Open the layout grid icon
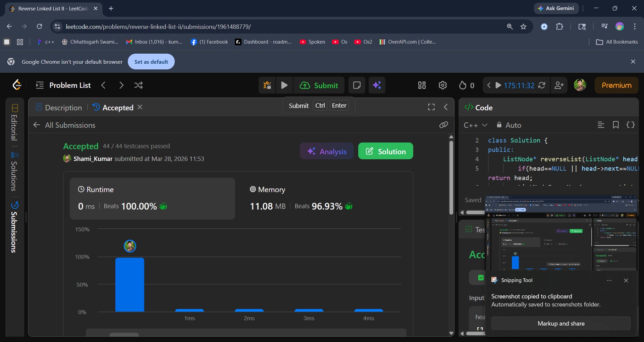This screenshot has height=342, width=644. tap(422, 85)
